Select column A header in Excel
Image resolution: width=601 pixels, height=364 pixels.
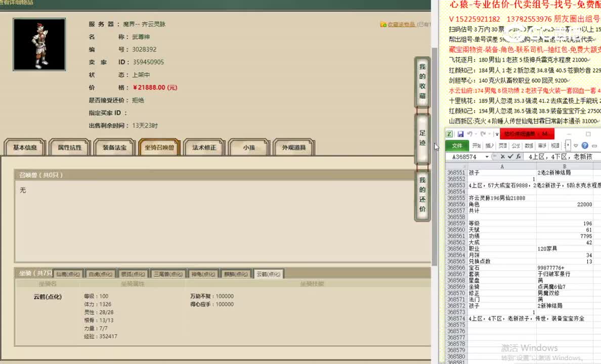click(x=502, y=166)
